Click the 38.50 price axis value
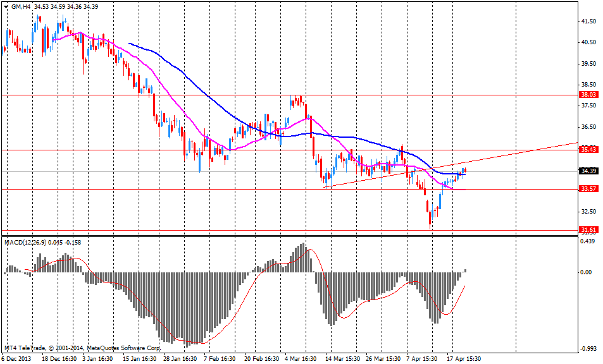603x364 pixels. [588, 84]
